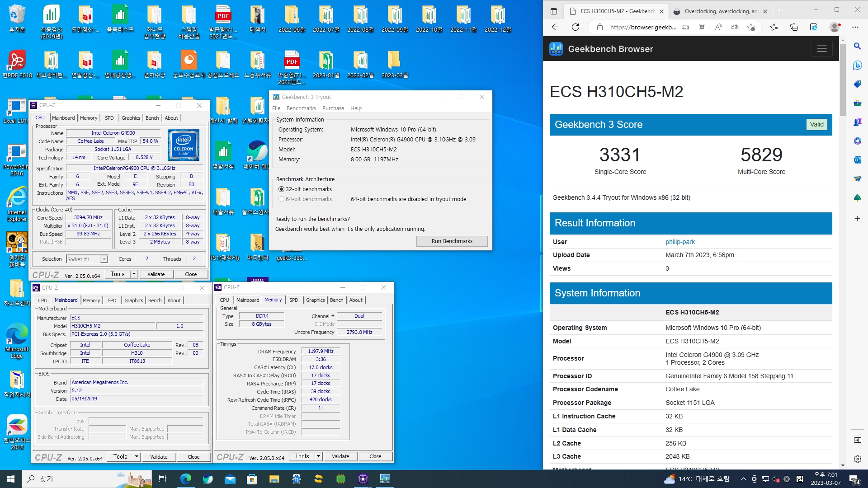
Task: Switch to SPD tab in Memory CPU-Z window
Action: tap(294, 300)
